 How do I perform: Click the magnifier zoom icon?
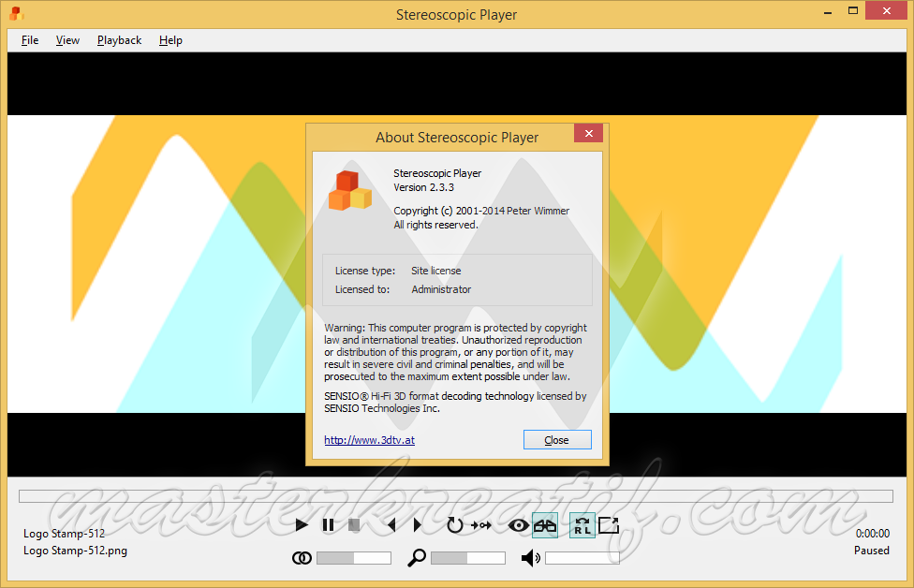[x=416, y=558]
